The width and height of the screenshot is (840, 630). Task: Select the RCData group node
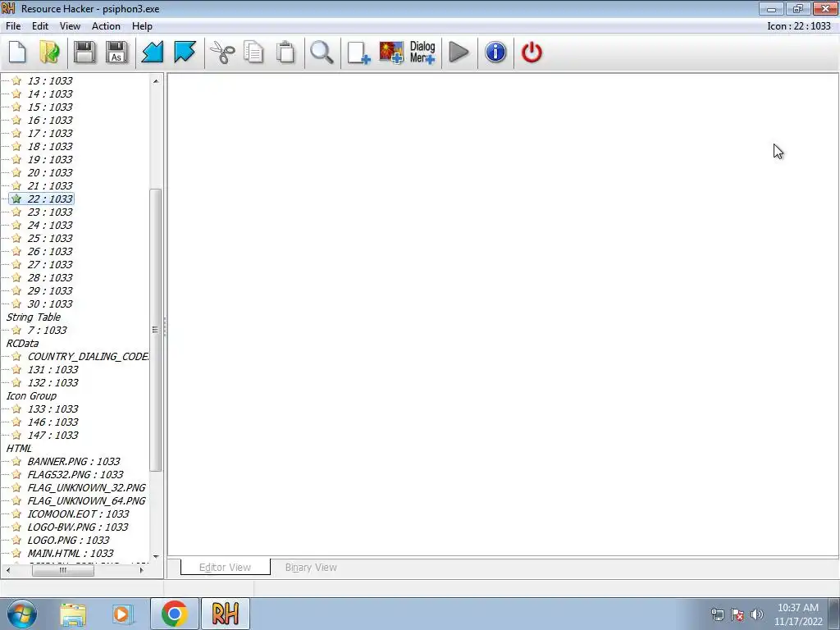coord(22,344)
